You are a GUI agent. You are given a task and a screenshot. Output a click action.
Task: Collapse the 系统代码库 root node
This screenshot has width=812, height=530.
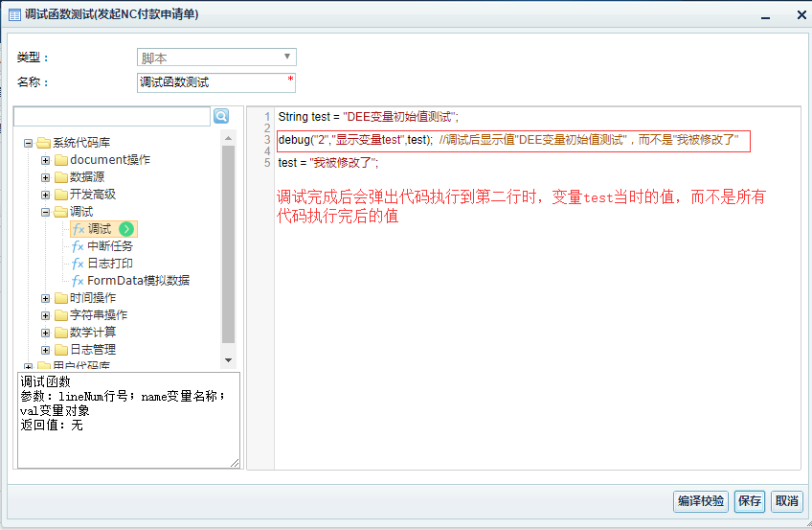click(29, 143)
